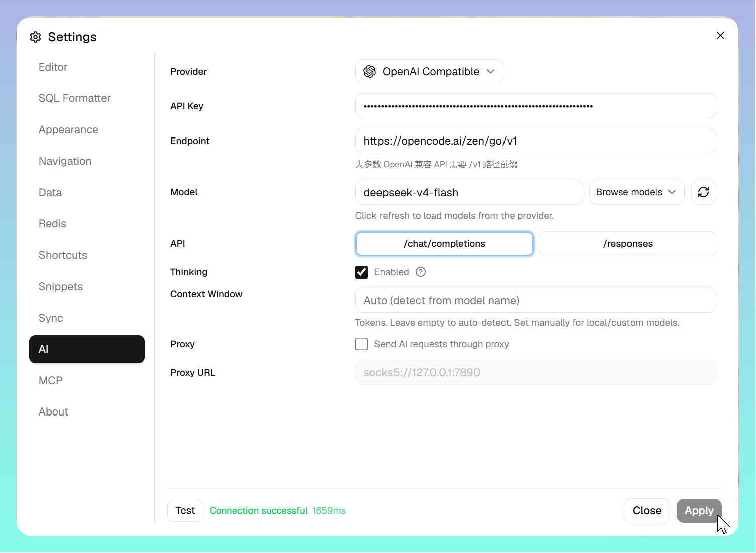
Task: Open the MCP settings section
Action: [x=87, y=381]
